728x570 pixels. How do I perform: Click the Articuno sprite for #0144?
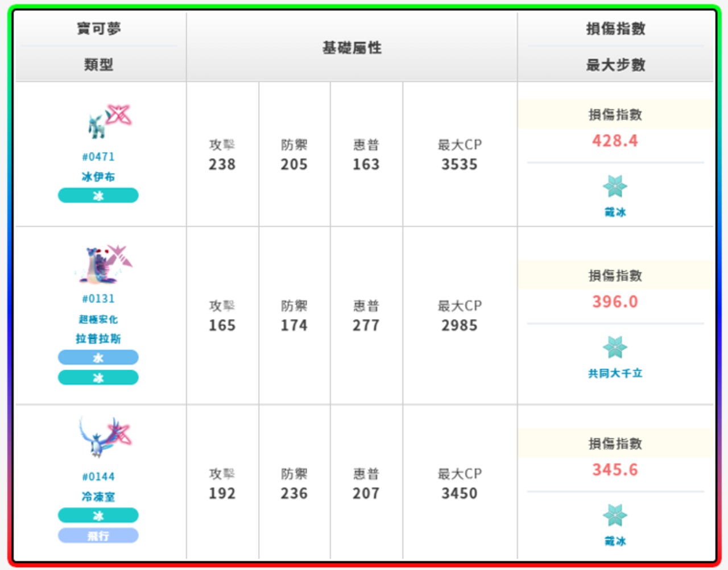click(x=99, y=437)
